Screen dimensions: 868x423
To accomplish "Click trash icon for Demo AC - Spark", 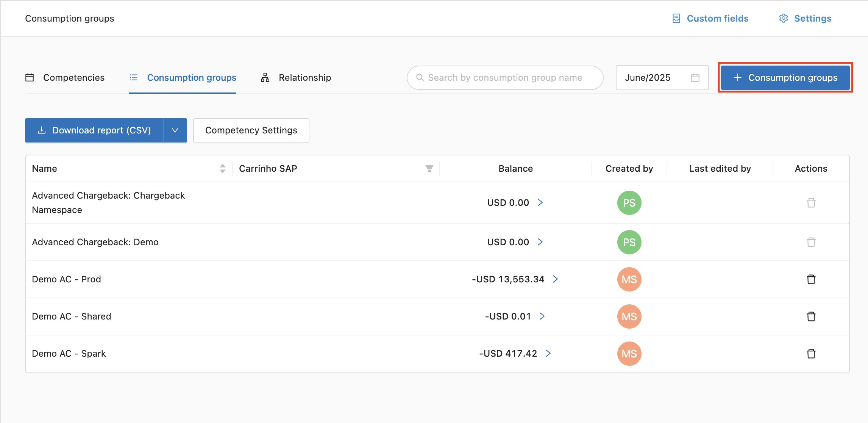I will point(811,354).
